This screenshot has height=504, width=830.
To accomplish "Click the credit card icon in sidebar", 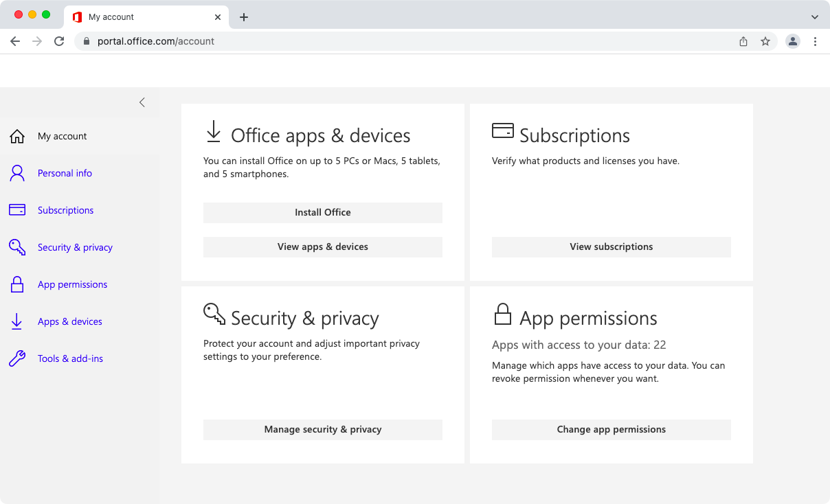I will (x=17, y=210).
